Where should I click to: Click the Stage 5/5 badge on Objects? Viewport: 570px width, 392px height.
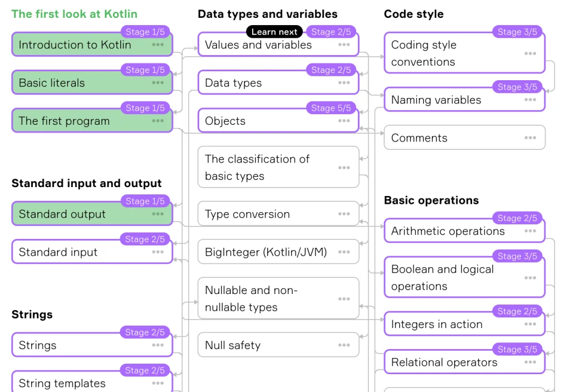point(331,108)
